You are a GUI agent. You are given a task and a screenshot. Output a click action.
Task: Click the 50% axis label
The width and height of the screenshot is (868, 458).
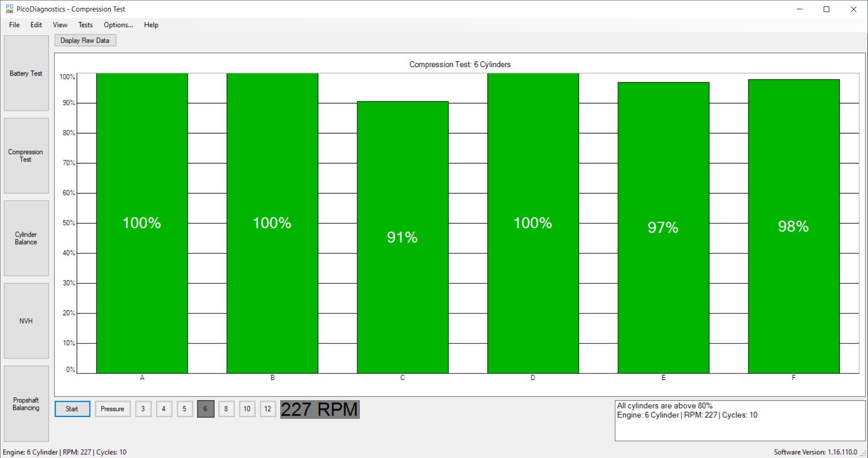tap(69, 223)
